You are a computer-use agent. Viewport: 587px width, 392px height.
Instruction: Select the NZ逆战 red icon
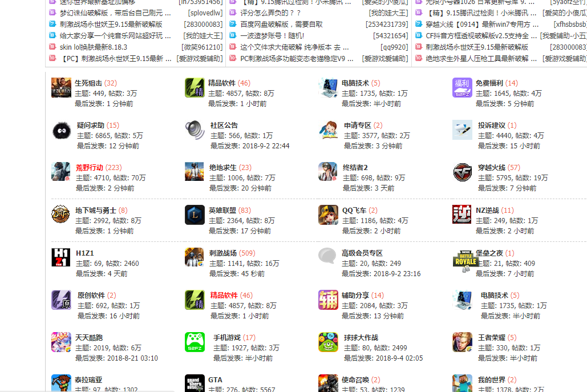(461, 215)
